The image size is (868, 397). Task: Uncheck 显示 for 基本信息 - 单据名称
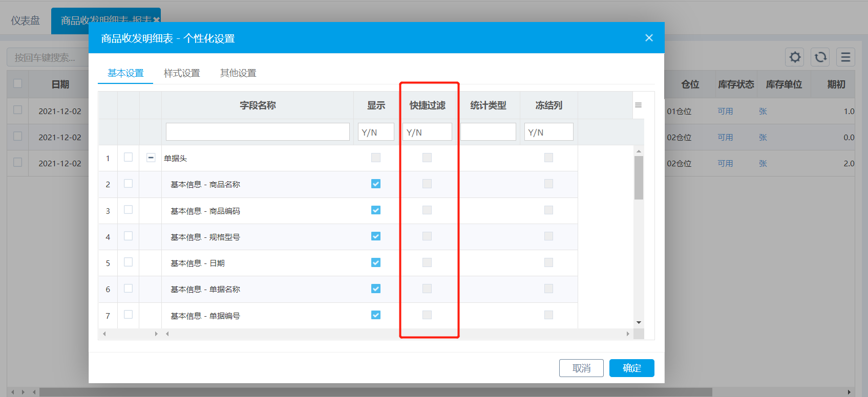pyautogui.click(x=376, y=289)
